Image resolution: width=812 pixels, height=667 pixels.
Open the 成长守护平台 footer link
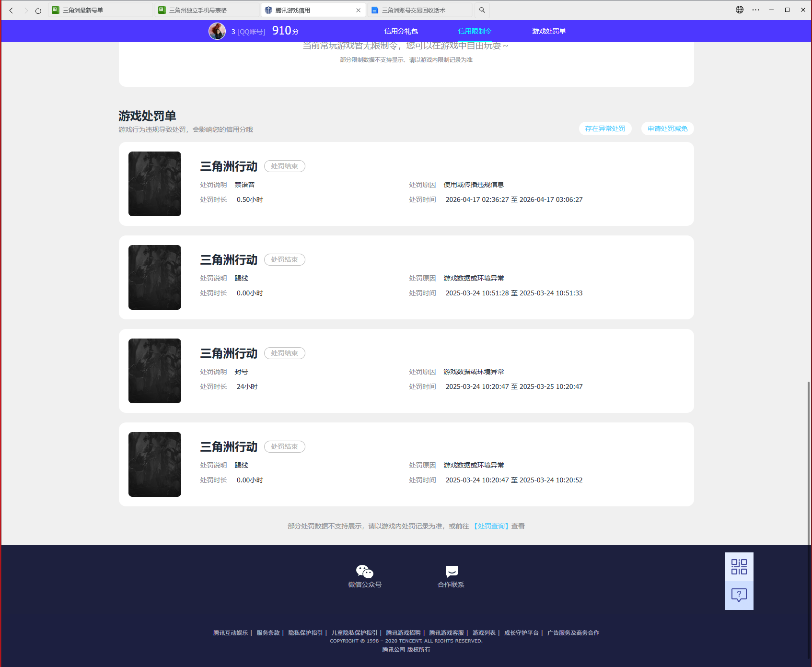(x=522, y=633)
